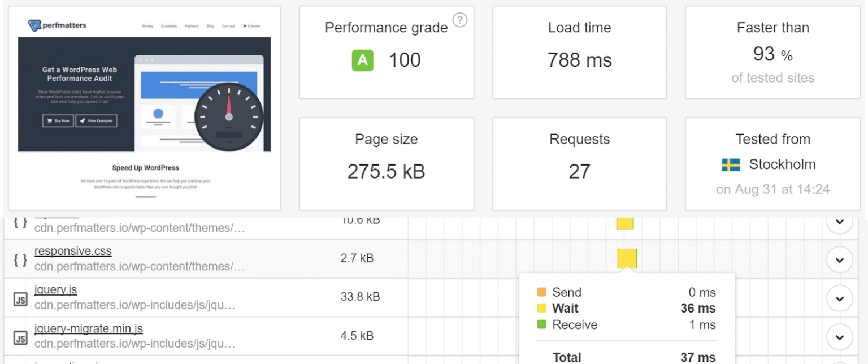
Task: Click the JS icon beside jquery.js
Action: pyautogui.click(x=20, y=298)
